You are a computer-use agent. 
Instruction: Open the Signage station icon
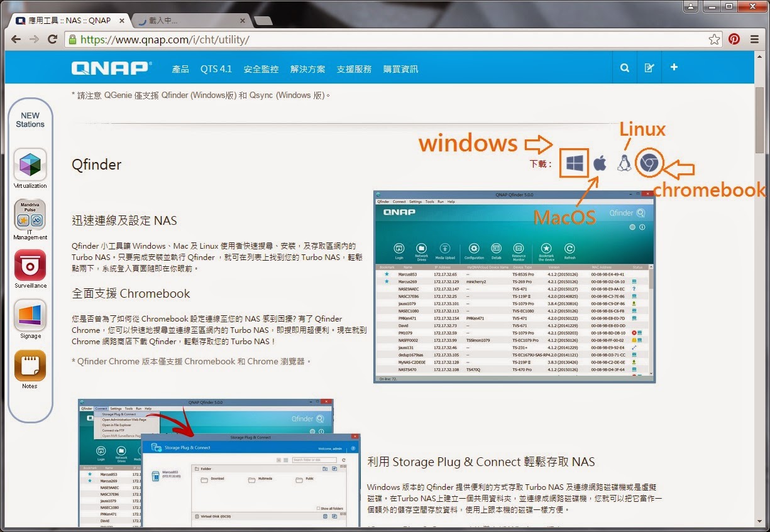click(30, 315)
